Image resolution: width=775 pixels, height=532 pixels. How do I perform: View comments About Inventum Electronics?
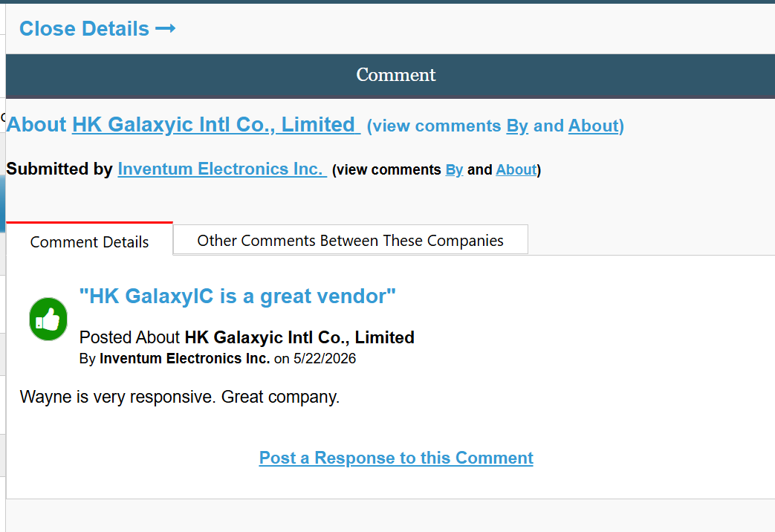516,169
